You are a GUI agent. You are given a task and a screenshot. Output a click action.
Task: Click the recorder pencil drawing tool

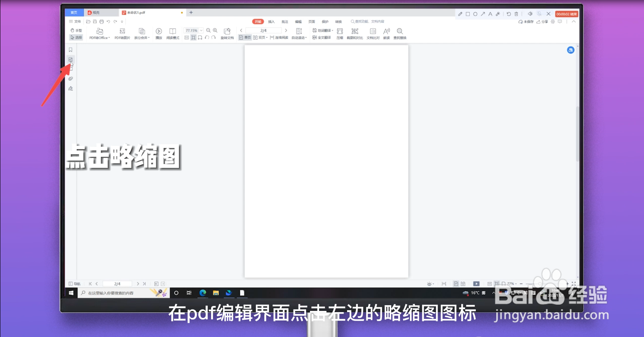[x=460, y=14]
